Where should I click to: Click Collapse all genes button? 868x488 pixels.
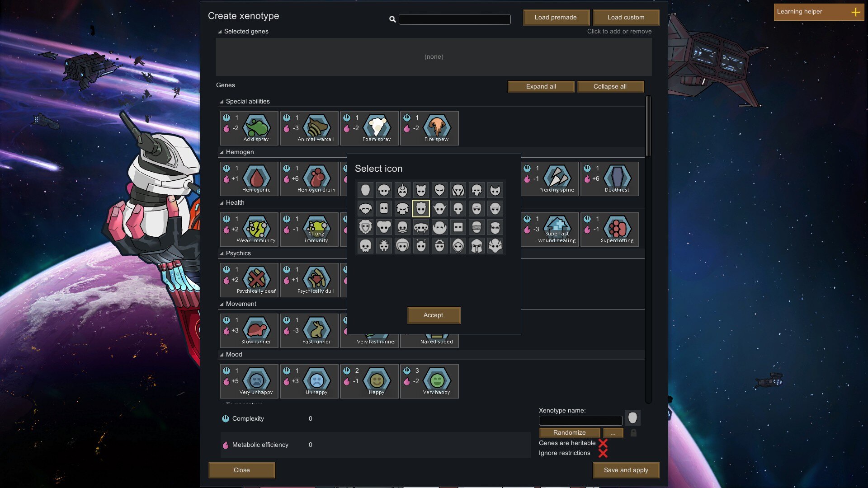point(610,87)
